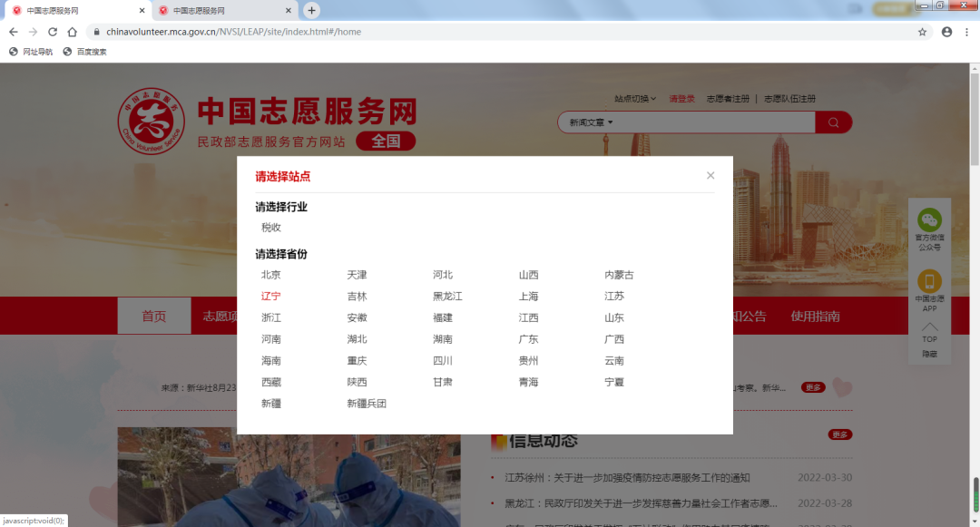This screenshot has width=980, height=527.
Task: Select 新疆兵团 option
Action: [367, 404]
